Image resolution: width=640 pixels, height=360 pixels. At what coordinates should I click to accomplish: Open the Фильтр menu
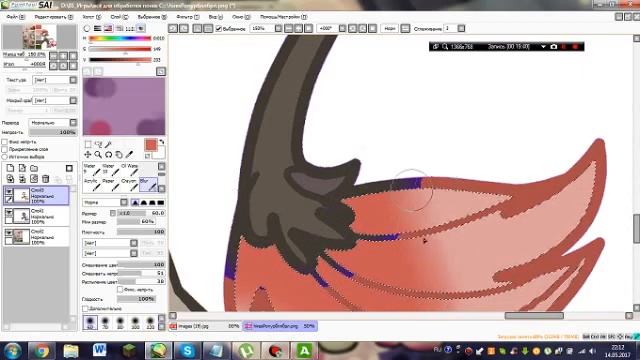(187, 17)
